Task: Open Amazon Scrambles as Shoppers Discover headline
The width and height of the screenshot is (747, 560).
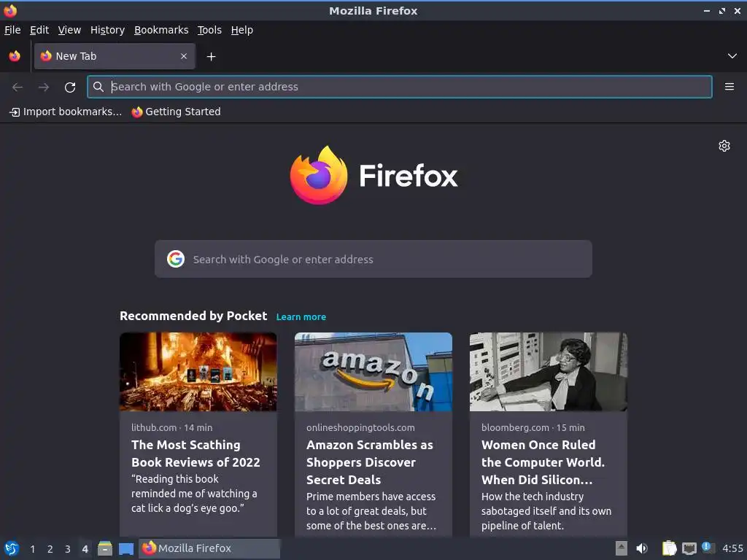Action: click(370, 462)
